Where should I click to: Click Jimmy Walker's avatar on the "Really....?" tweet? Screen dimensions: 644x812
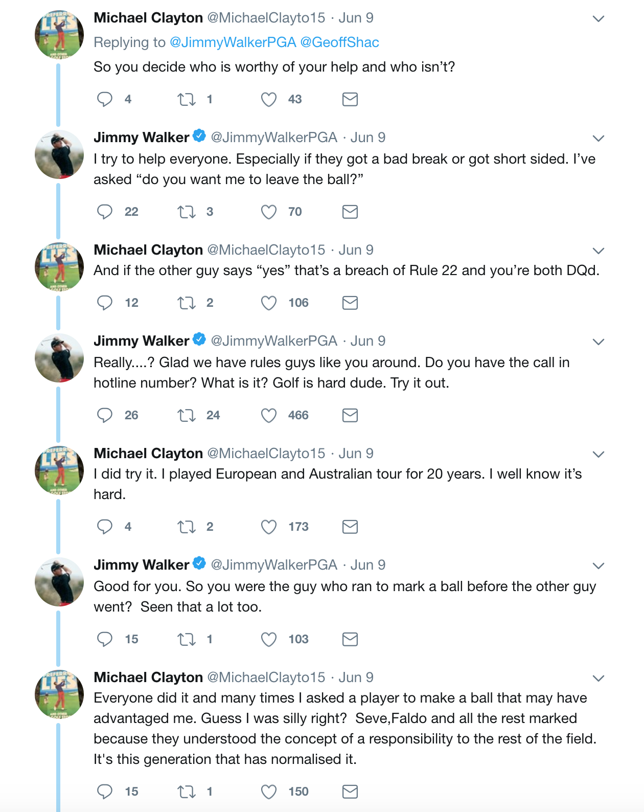59,358
